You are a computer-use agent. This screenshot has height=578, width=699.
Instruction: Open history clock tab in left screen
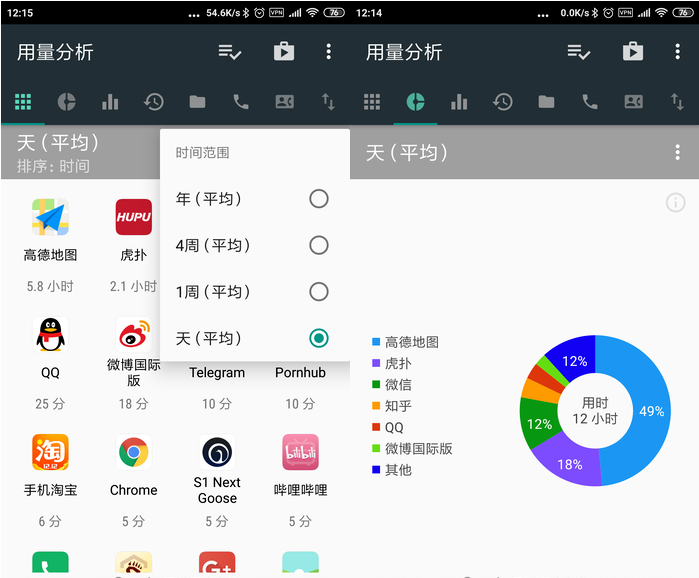click(154, 102)
